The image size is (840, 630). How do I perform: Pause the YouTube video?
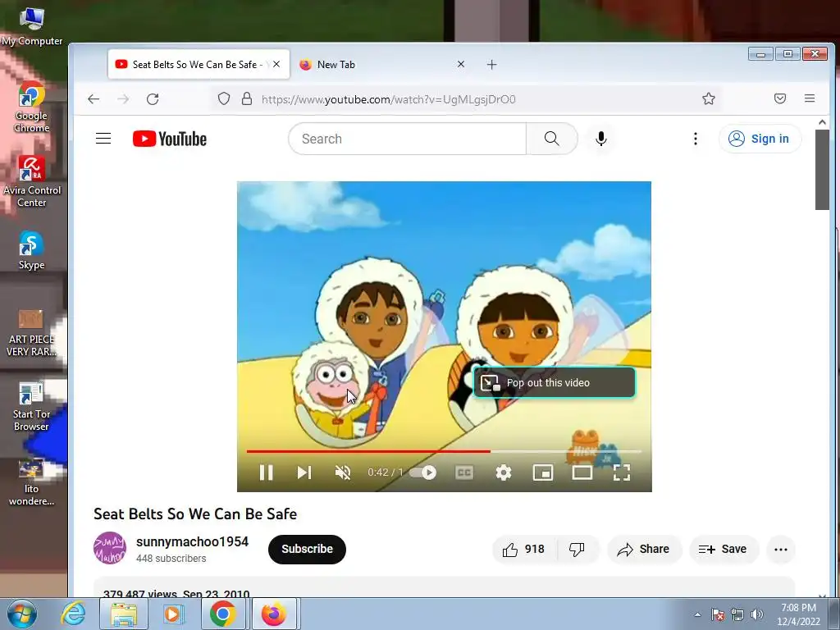(267, 472)
